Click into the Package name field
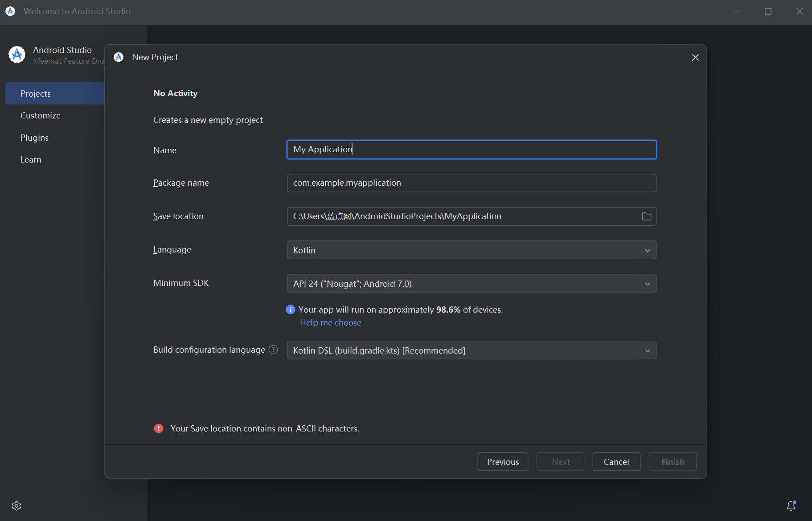Screen dimensions: 812x521 [x=472, y=183]
